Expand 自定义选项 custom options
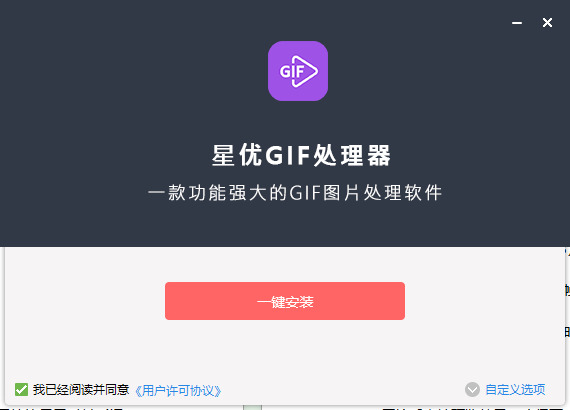 click(515, 390)
